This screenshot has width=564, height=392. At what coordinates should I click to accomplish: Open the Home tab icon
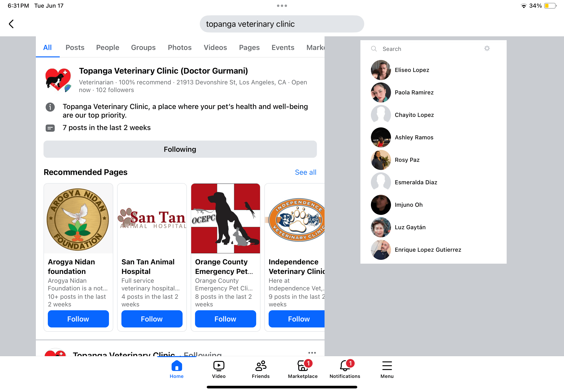[177, 366]
